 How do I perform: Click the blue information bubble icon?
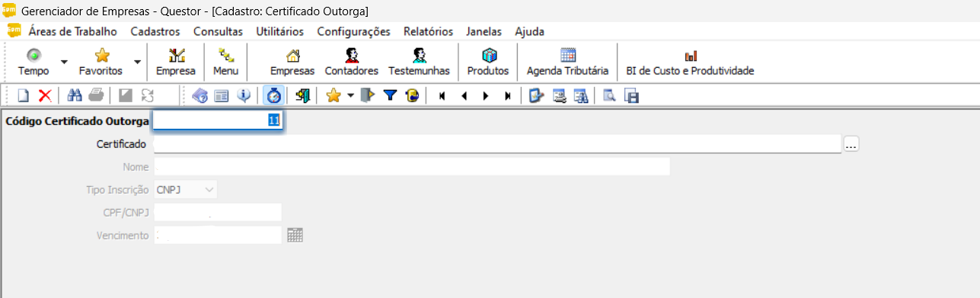point(244,95)
